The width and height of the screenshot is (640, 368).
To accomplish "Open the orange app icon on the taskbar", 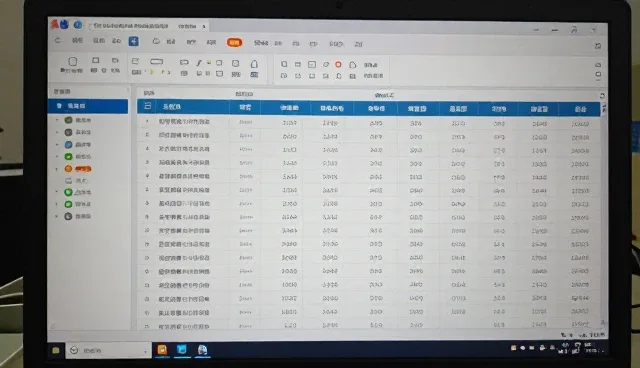I will click(162, 350).
